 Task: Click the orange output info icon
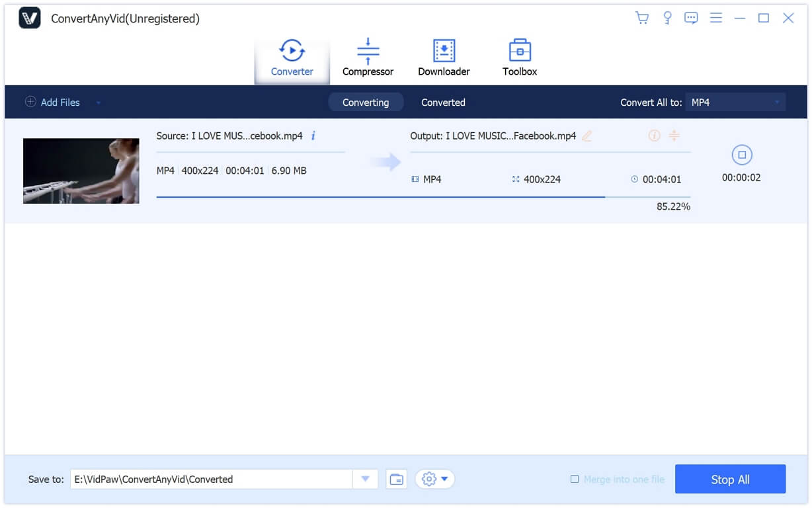654,136
